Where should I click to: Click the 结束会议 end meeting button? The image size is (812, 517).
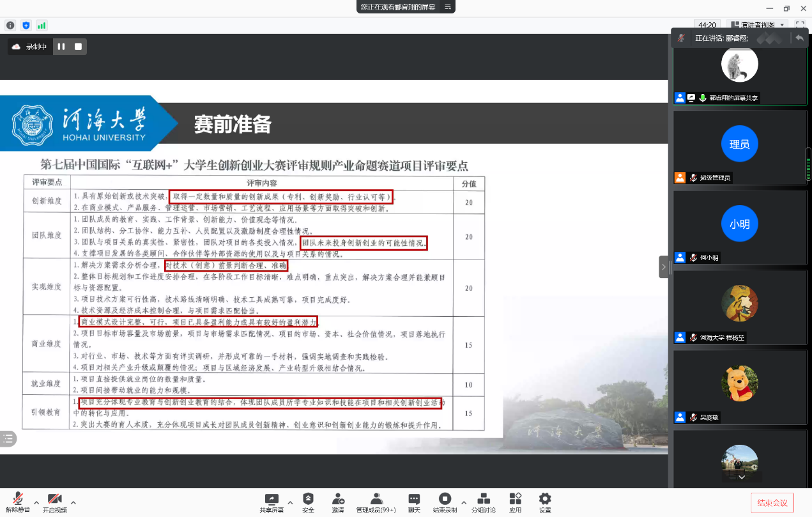[x=773, y=502]
